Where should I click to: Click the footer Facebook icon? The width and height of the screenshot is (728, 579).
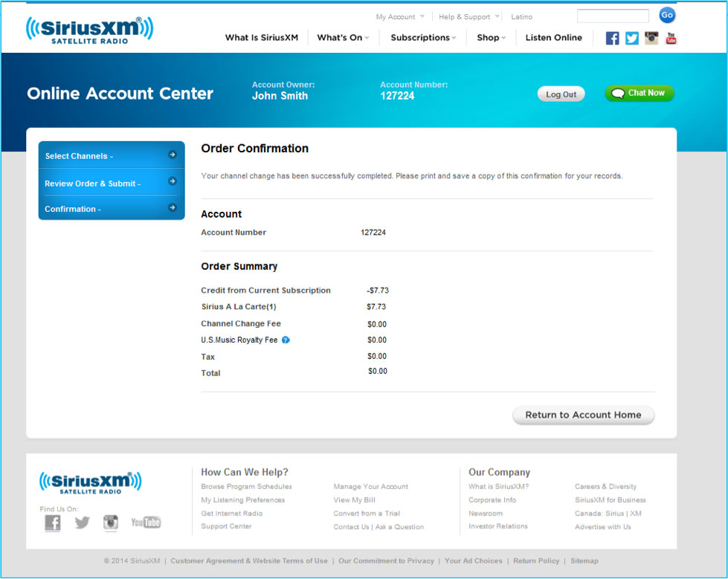[53, 523]
